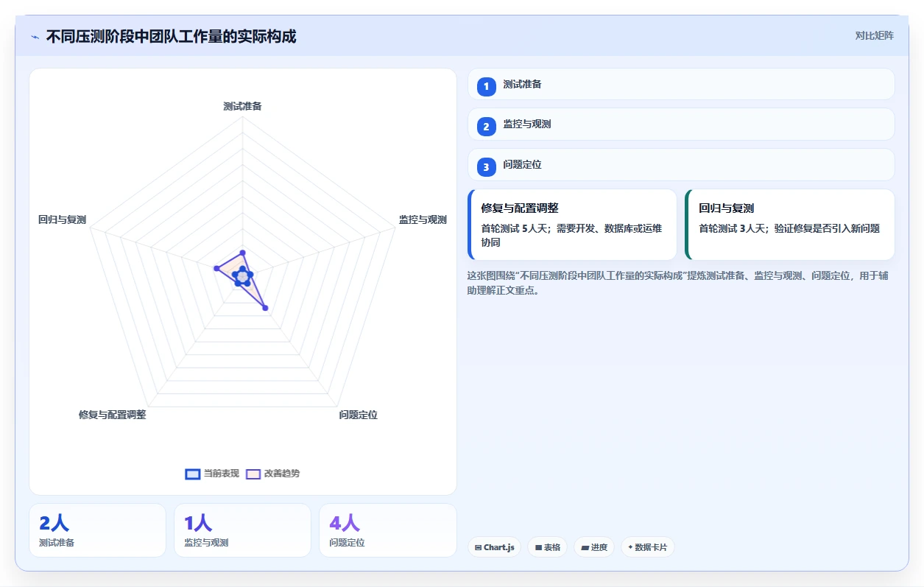Viewport: 924px width, 587px height.
Task: Click the 当前表现 blue legend swatch
Action: pyautogui.click(x=193, y=474)
